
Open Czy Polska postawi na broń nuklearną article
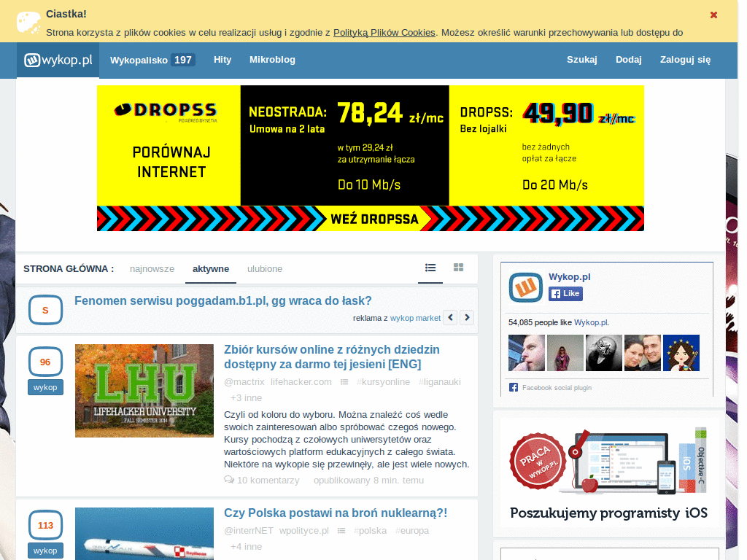pos(336,513)
